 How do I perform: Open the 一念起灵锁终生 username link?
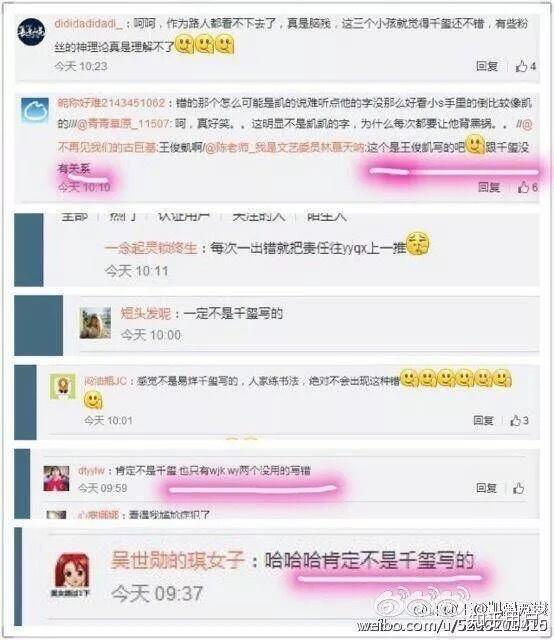click(151, 248)
